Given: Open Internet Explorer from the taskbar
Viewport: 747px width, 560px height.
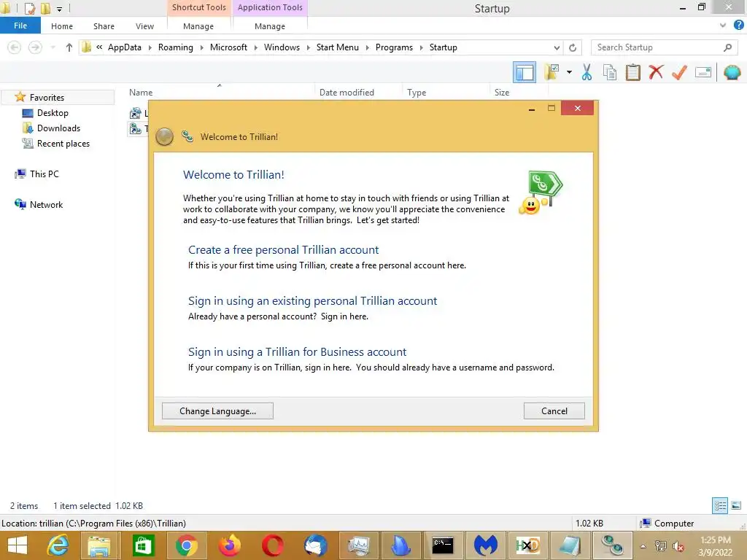Looking at the screenshot, I should (58, 545).
